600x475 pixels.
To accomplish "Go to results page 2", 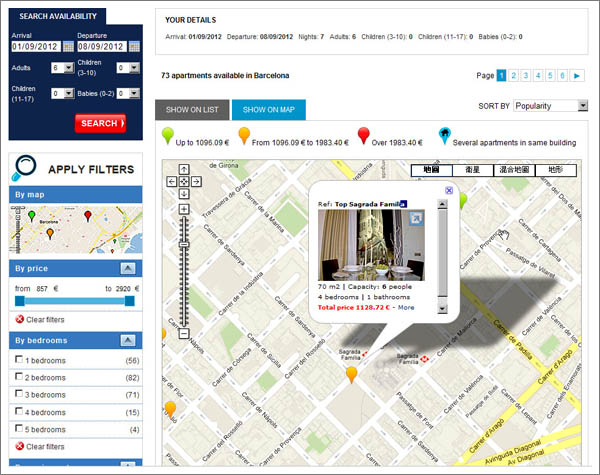I will 514,76.
